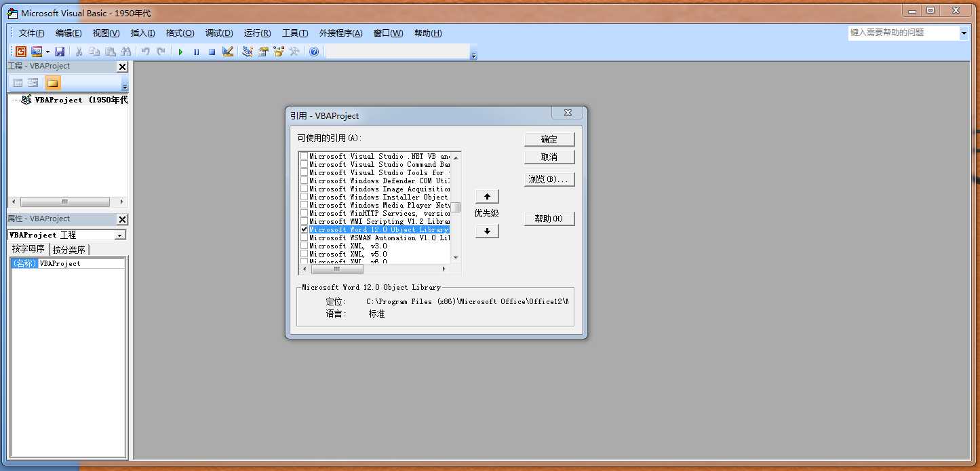Screen dimensions: 980x471
Task: Switch to 按字母序 properties tab
Action: 28,249
